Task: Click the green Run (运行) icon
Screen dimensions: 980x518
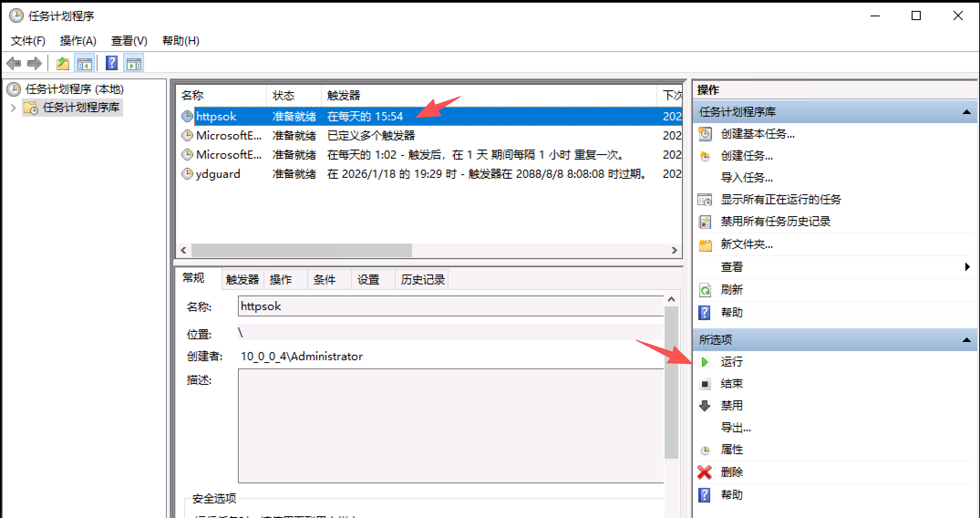Action: coord(705,362)
